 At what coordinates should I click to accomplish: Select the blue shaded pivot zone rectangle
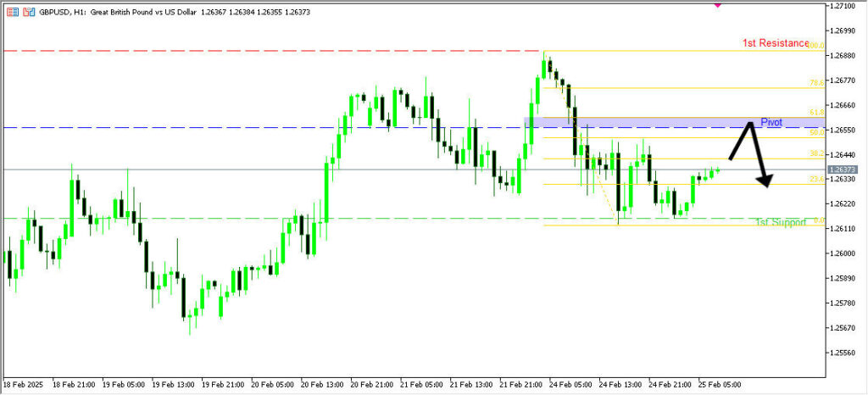636,123
